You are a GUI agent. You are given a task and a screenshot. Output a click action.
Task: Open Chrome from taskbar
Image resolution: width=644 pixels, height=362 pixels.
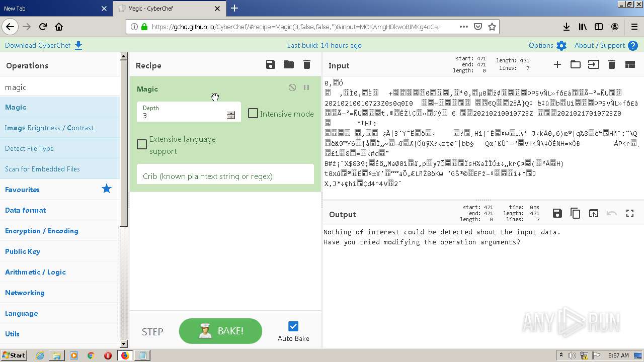[x=91, y=355]
